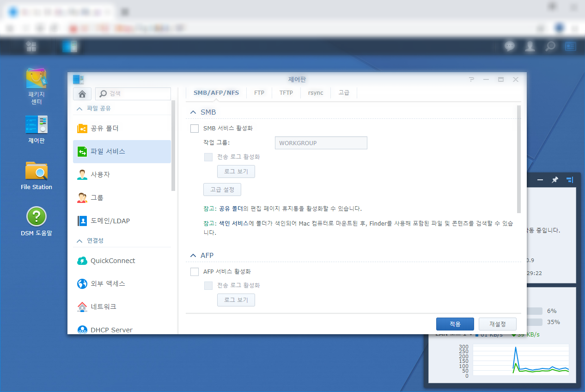Image resolution: width=585 pixels, height=392 pixels.
Task: Collapse File Sharing (파일 공유) sidebar group
Action: click(x=79, y=108)
